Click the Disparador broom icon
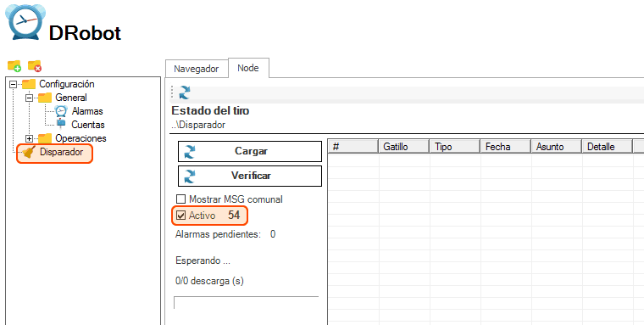 pyautogui.click(x=29, y=153)
